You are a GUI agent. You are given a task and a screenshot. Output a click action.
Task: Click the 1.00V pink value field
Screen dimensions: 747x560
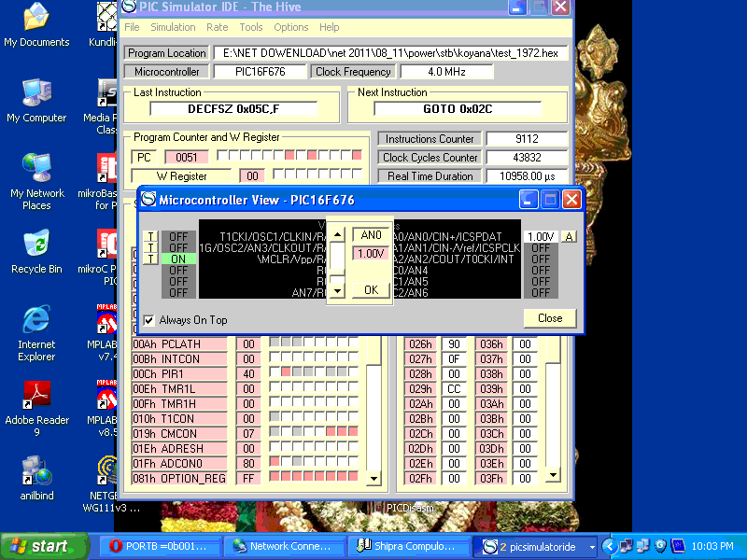tap(371, 253)
